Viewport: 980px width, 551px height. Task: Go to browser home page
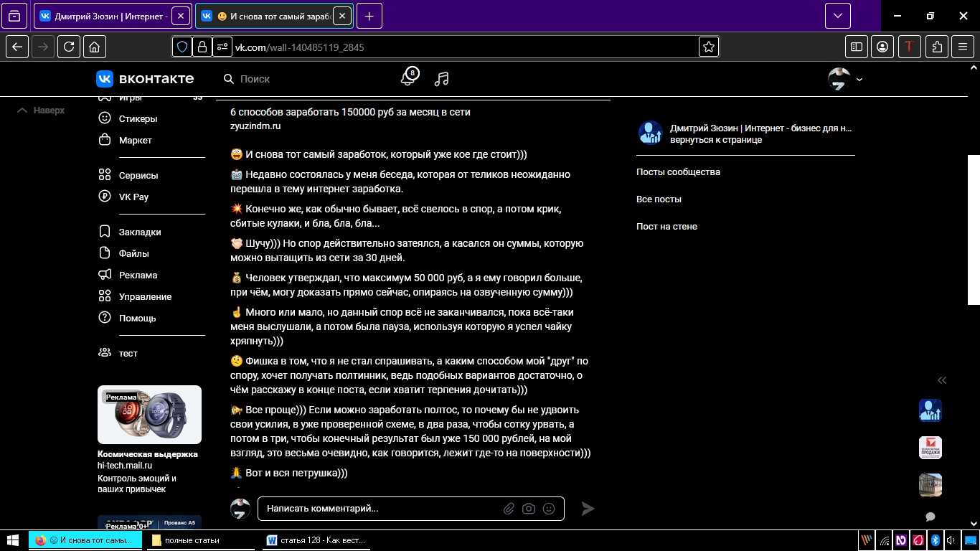[x=95, y=47]
